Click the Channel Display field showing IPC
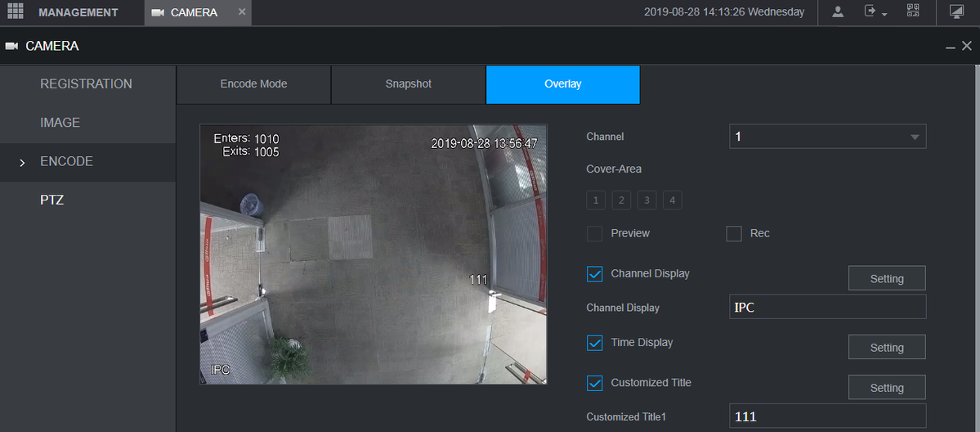This screenshot has width=980, height=432. pyautogui.click(x=827, y=307)
